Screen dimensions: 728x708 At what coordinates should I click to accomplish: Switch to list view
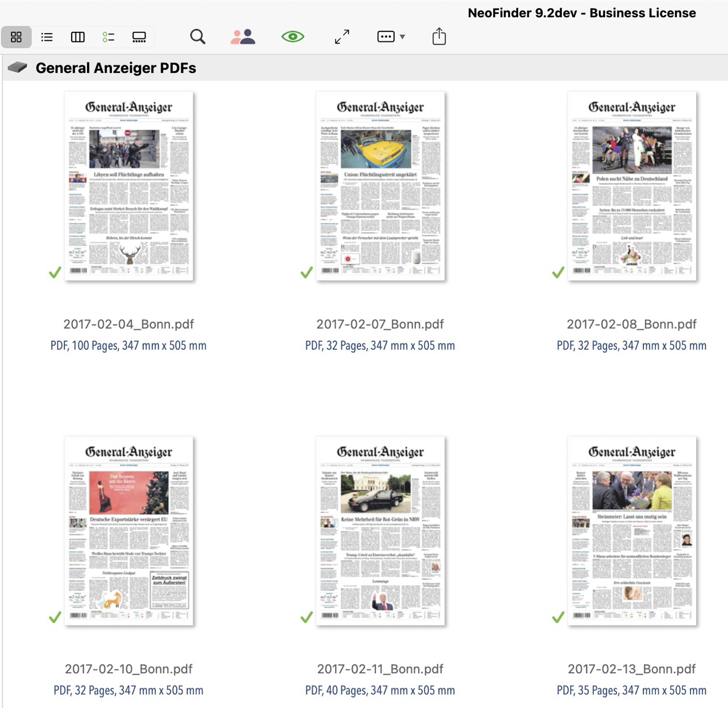[47, 36]
